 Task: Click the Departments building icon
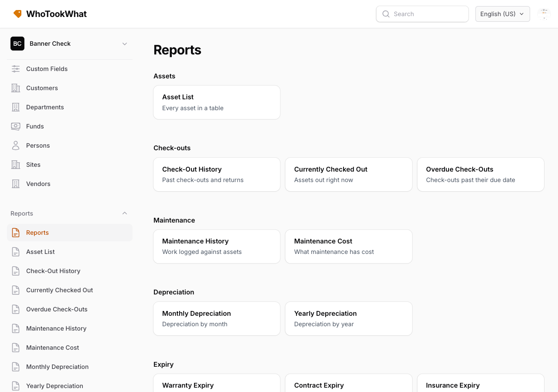point(16,107)
